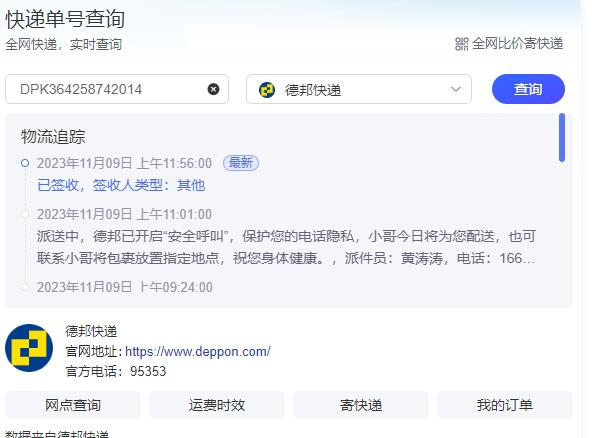Open the https://www.deppon.com/ link
Screen dimensions: 604x438
click(x=198, y=351)
